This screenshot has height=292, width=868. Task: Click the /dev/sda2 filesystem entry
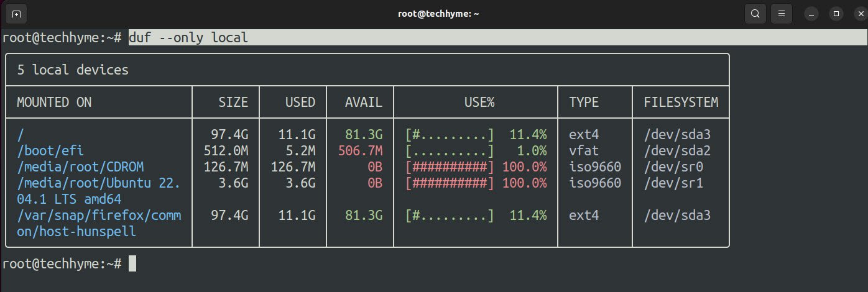click(x=677, y=150)
